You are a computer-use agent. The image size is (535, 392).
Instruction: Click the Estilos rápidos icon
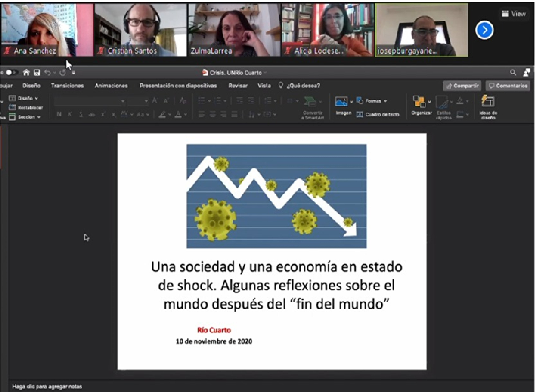coord(442,102)
